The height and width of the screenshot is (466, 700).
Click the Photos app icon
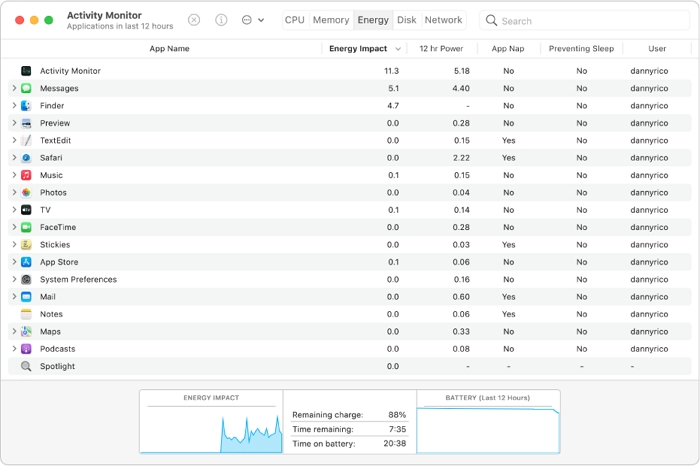click(26, 192)
